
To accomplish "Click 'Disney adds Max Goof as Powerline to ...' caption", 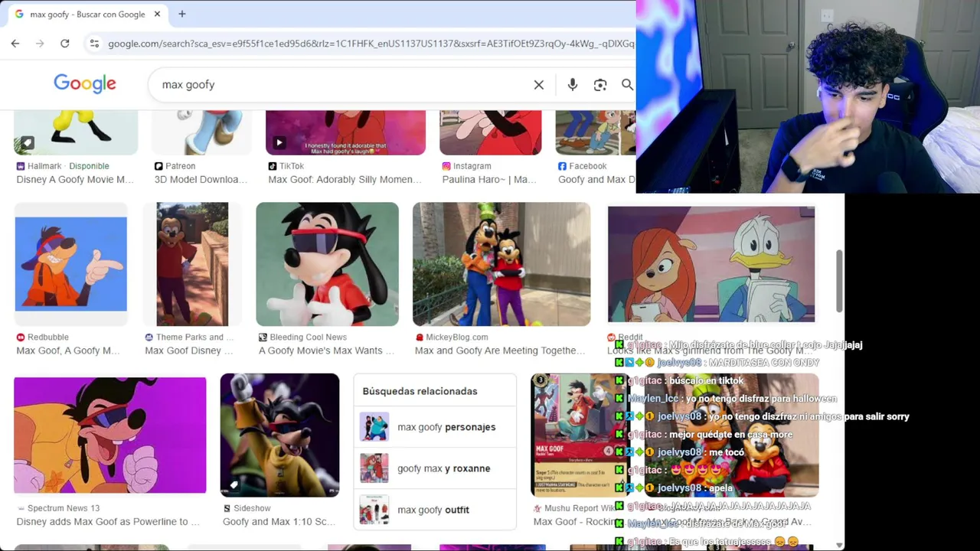I will [x=108, y=522].
